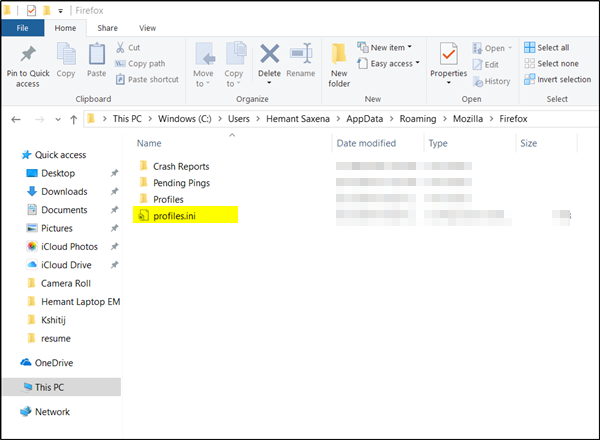
Task: Open the recent locations dropdown arrow
Action: 58,119
